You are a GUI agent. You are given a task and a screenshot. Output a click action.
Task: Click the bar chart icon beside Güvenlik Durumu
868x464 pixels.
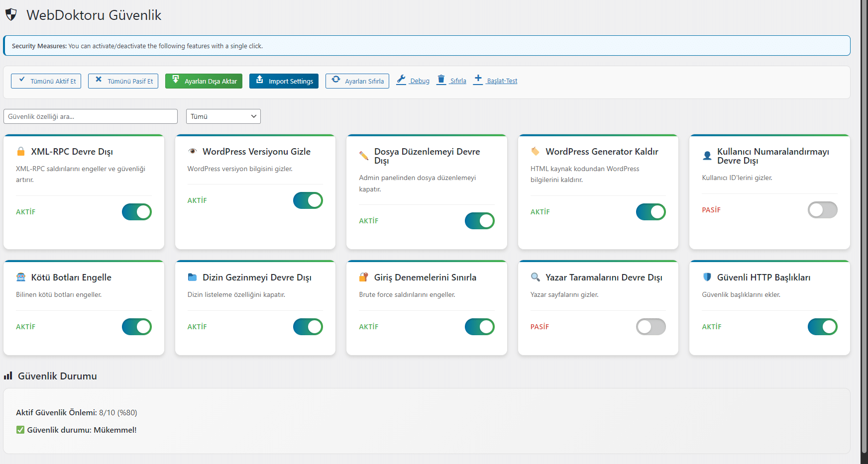click(8, 376)
